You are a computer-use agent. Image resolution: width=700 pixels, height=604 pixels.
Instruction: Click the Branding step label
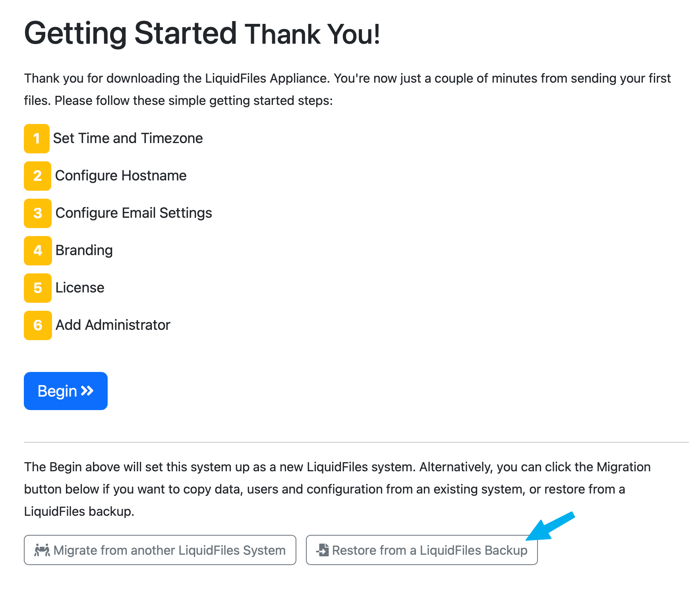[84, 250]
